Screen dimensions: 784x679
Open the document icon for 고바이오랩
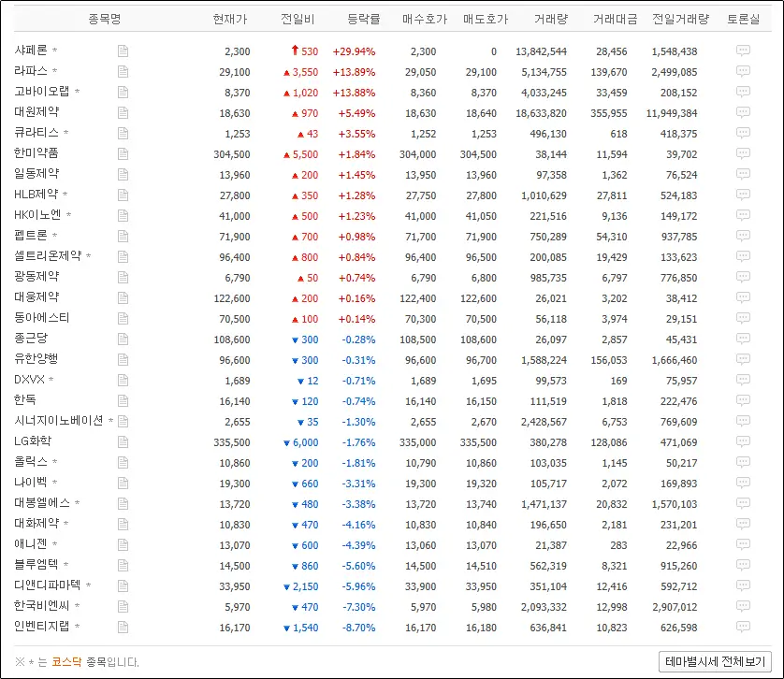[x=123, y=92]
